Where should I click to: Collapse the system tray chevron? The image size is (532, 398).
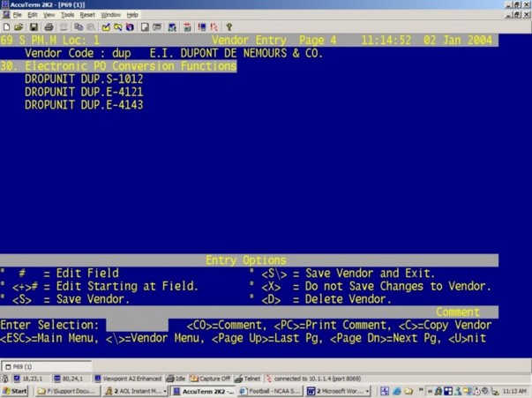pos(430,392)
